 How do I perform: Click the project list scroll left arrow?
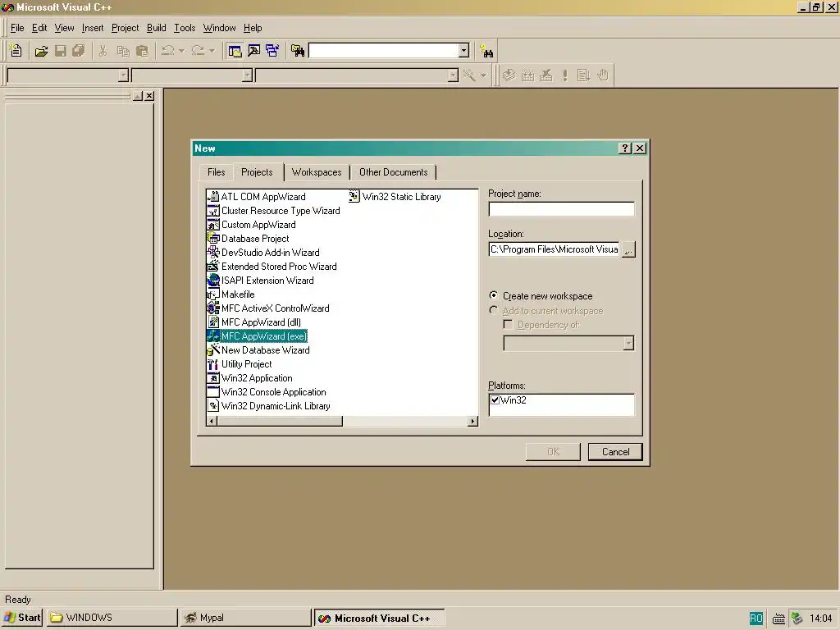pyautogui.click(x=212, y=421)
